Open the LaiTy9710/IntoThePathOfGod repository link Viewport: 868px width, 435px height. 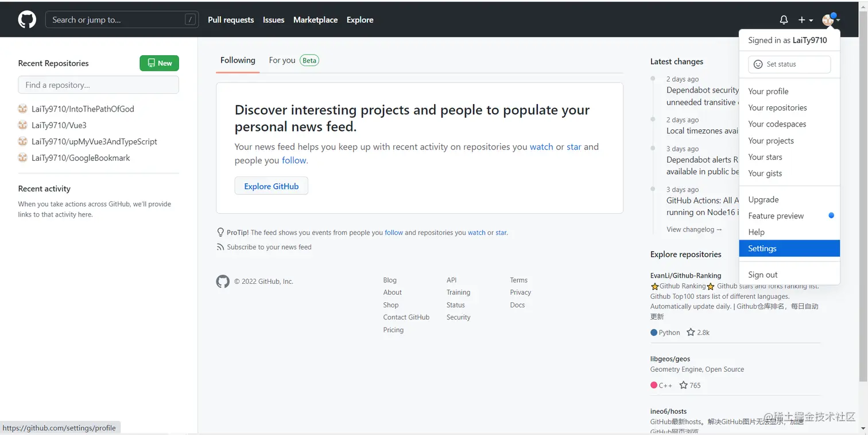tap(83, 109)
